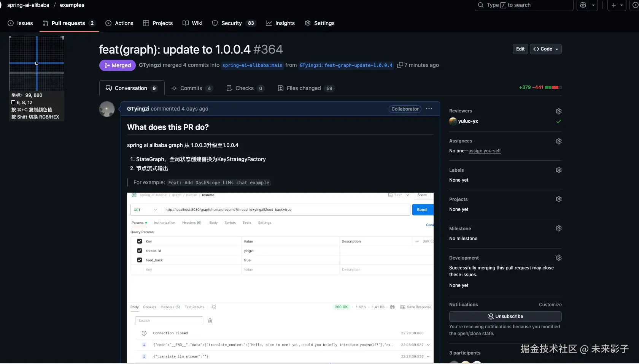Open the create new plus menu

(x=617, y=5)
